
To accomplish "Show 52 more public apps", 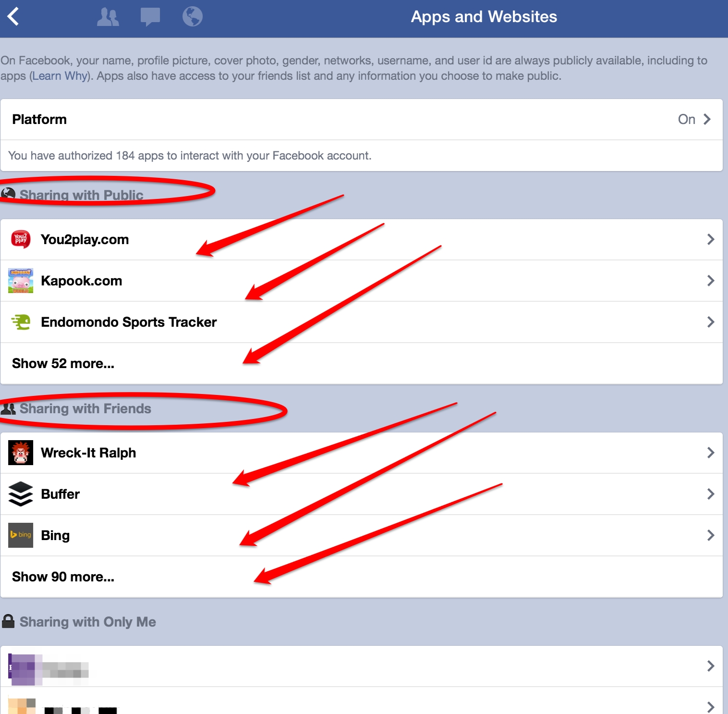I will coord(362,363).
